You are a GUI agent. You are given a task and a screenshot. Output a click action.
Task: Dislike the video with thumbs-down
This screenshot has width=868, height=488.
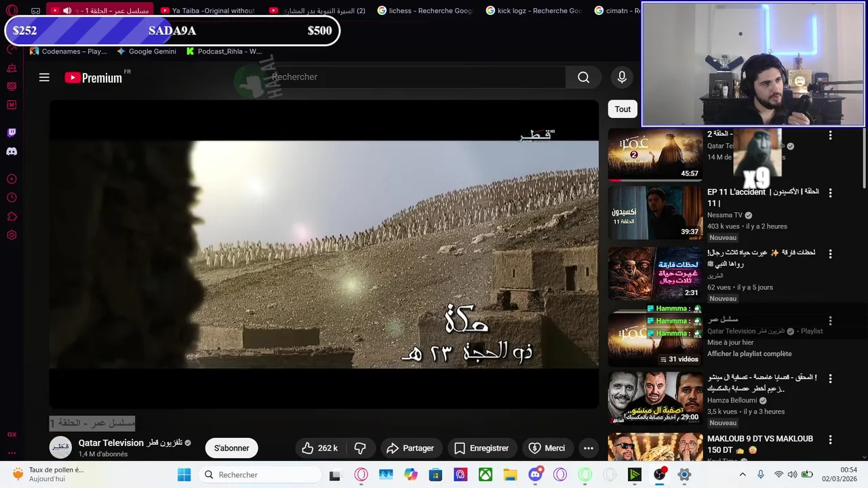pyautogui.click(x=360, y=448)
